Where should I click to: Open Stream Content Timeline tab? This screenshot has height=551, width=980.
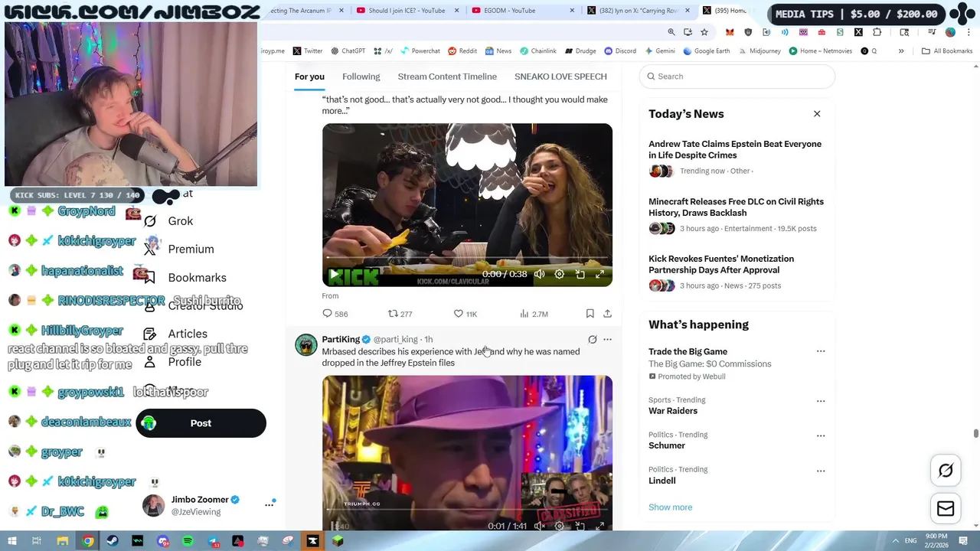pos(447,77)
